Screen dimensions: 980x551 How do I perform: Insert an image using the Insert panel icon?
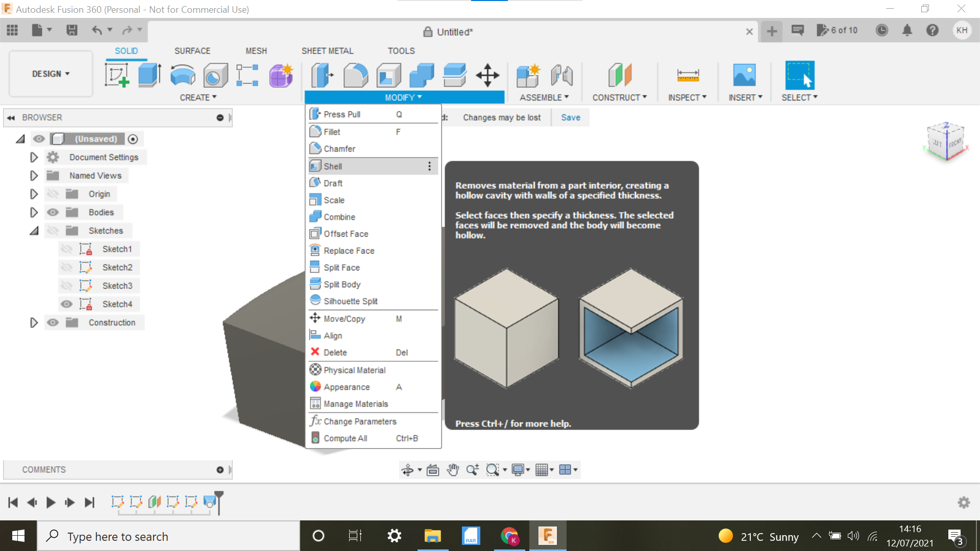(x=745, y=76)
